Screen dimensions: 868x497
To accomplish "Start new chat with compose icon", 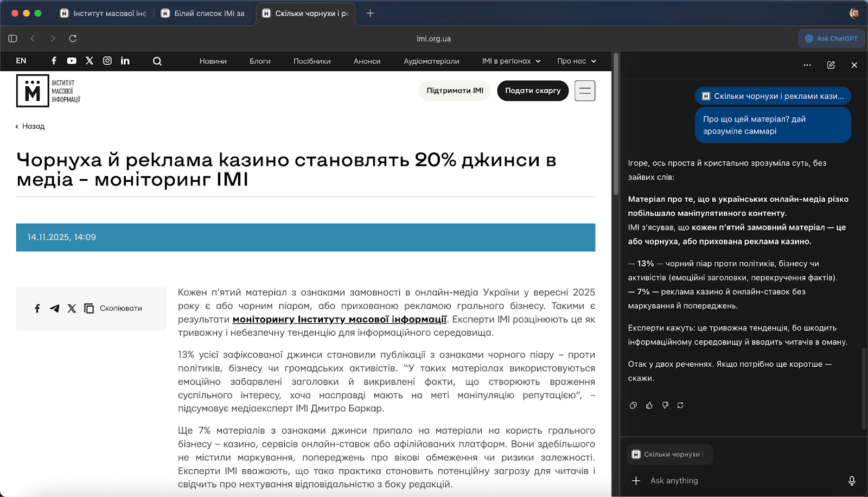I will pyautogui.click(x=831, y=65).
